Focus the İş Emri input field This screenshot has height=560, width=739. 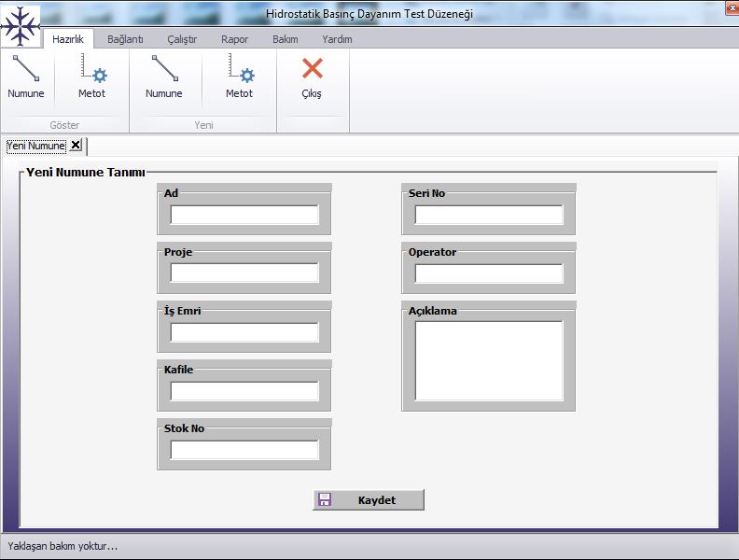coord(244,332)
